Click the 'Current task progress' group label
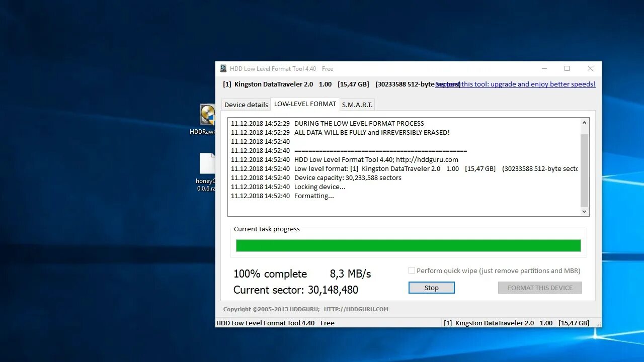The width and height of the screenshot is (644, 362). (x=267, y=229)
